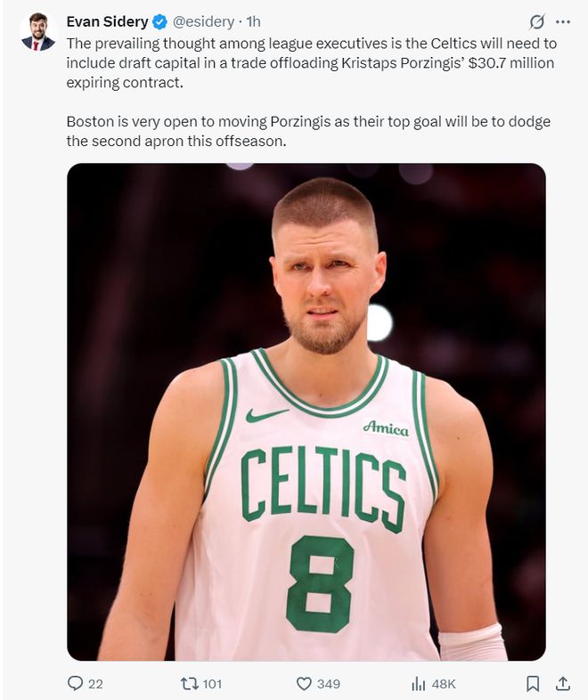Screen dimensions: 588x700
Task: Click the Grok explain icon
Action: click(536, 22)
